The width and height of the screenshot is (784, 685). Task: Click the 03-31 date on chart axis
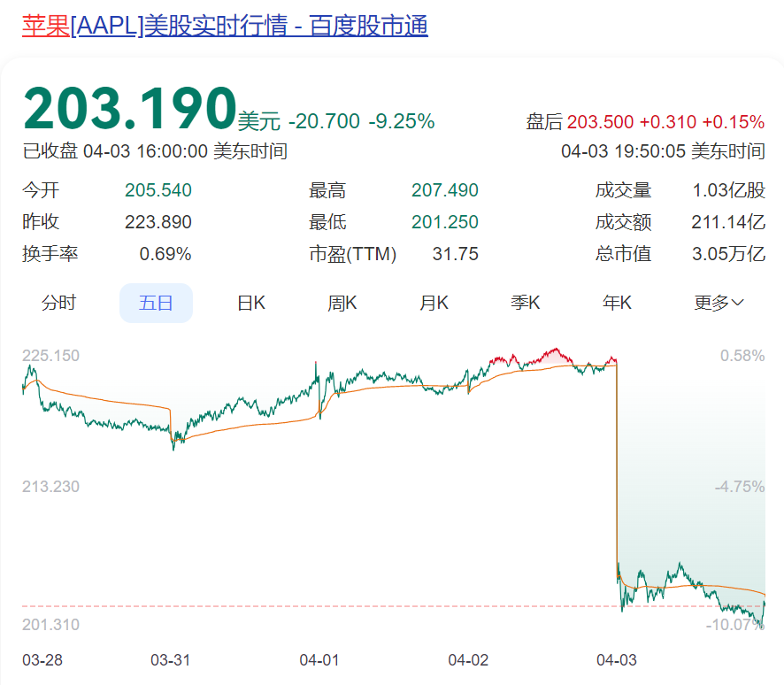coord(171,660)
